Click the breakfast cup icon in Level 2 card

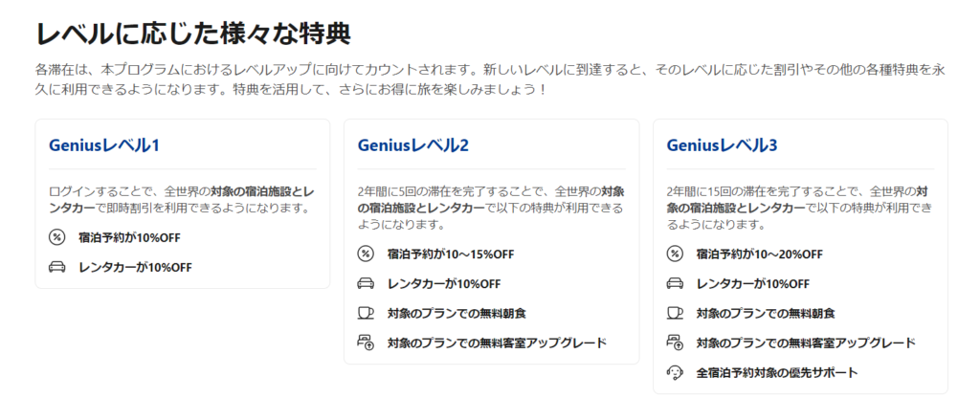coord(366,313)
